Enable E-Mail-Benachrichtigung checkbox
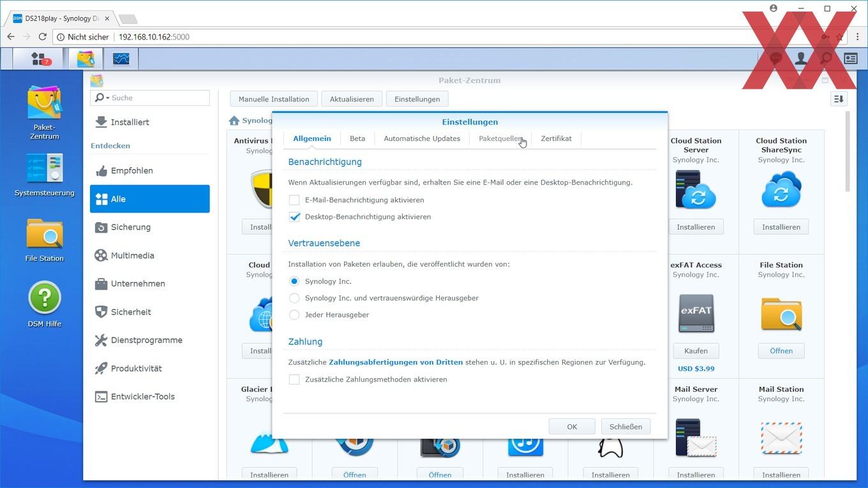Screen dimensions: 868x488 pos(294,200)
